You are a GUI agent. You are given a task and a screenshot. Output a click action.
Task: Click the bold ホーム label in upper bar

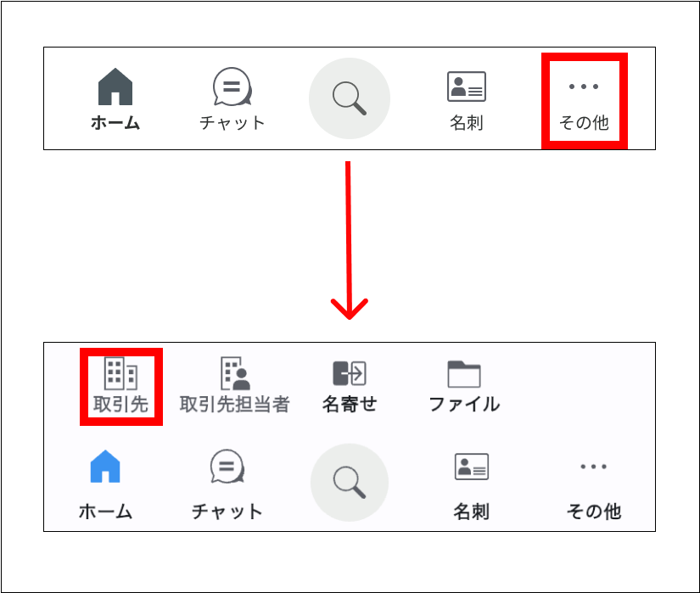[x=115, y=123]
